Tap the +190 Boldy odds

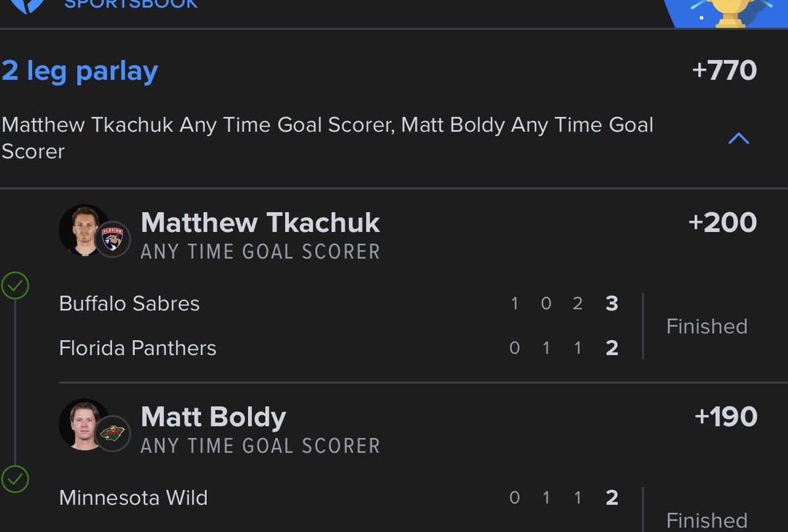(x=726, y=416)
